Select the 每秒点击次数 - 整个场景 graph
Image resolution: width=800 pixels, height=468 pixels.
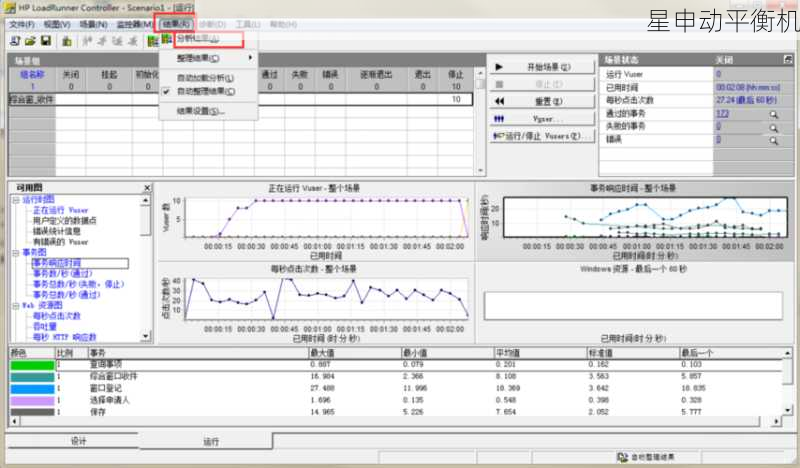coord(316,303)
